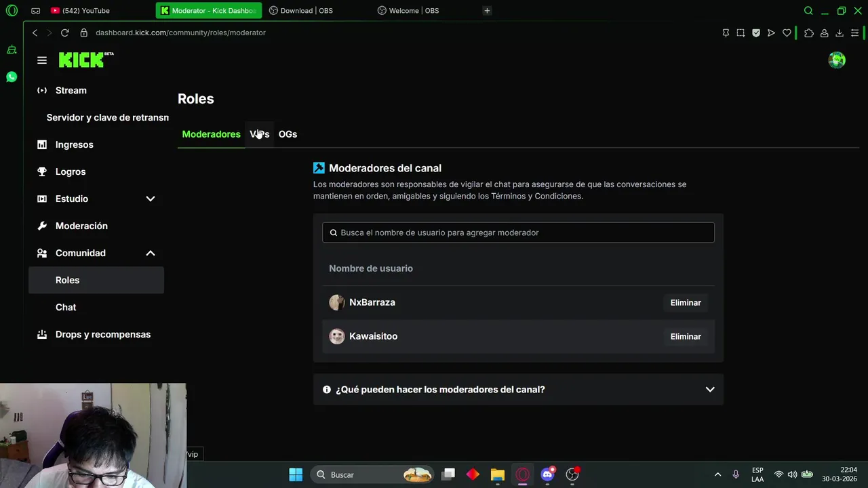This screenshot has height=488, width=868.
Task: Click the browser account profile icon
Action: click(824, 33)
